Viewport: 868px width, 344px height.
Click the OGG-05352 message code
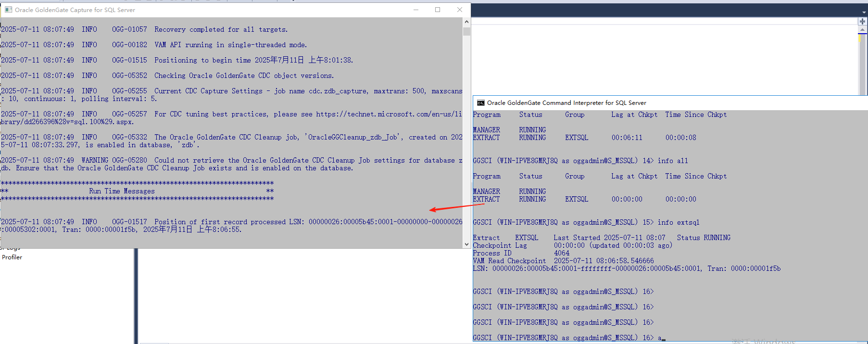coord(129,76)
